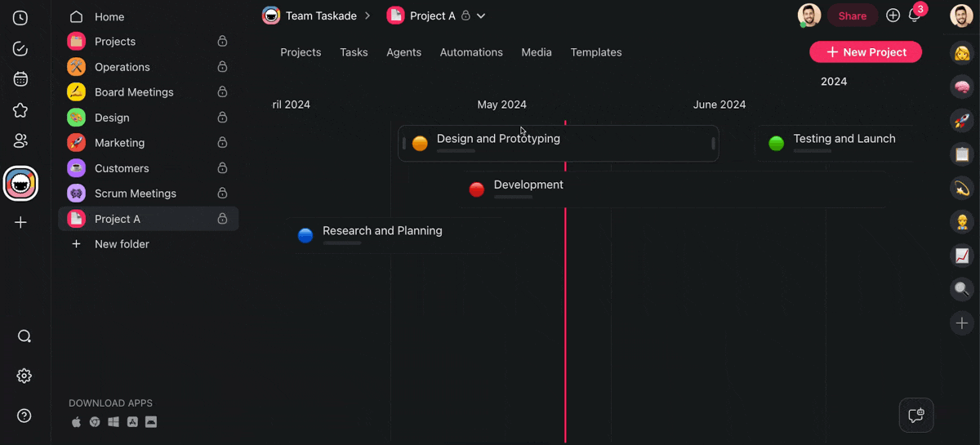The width and height of the screenshot is (980, 445).
Task: Open the office worker agent in right rail
Action: click(962, 222)
